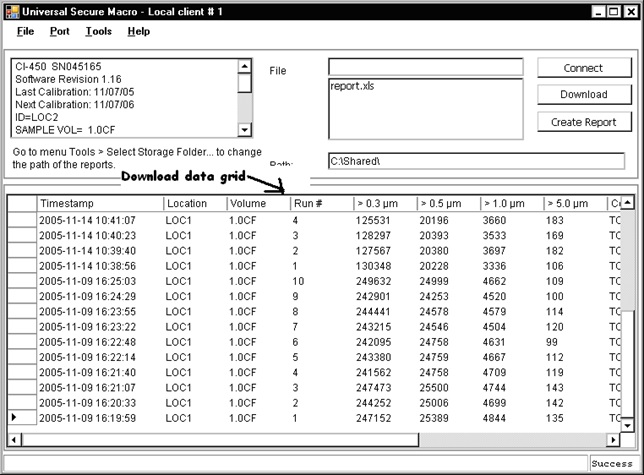The width and height of the screenshot is (644, 475).
Task: Select report.xls in the file list
Action: tap(352, 86)
